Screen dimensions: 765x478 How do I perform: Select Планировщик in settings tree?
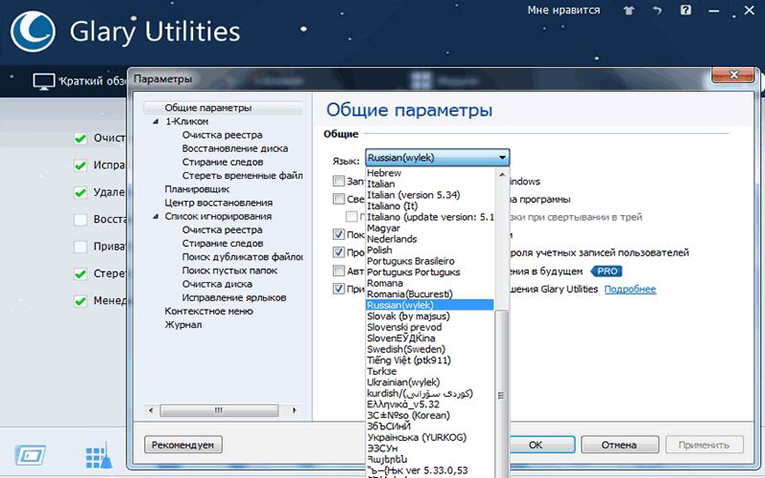[x=197, y=189]
